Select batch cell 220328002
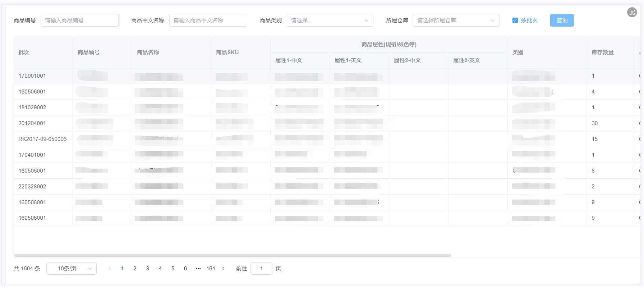Image resolution: width=644 pixels, height=288 pixels. (x=43, y=187)
